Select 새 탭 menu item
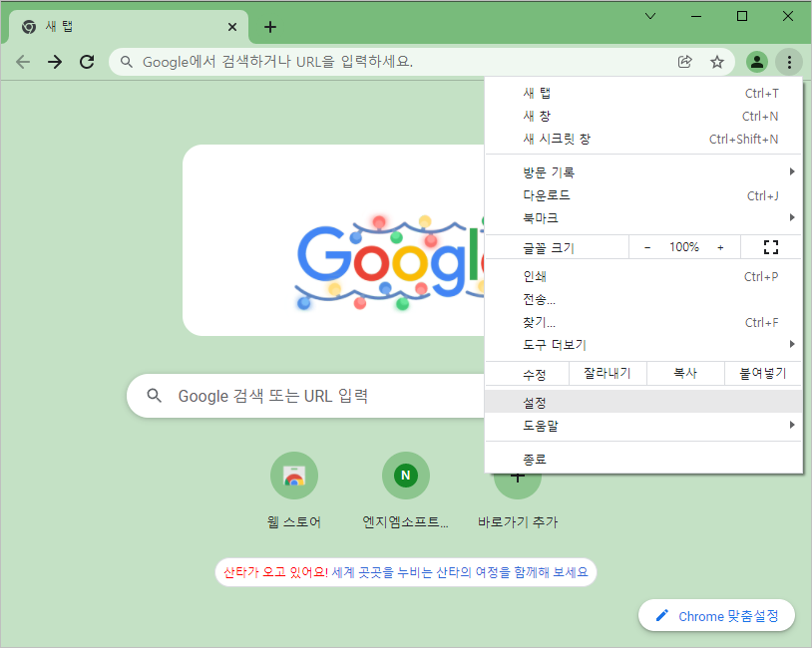The height and width of the screenshot is (648, 812). (x=643, y=93)
